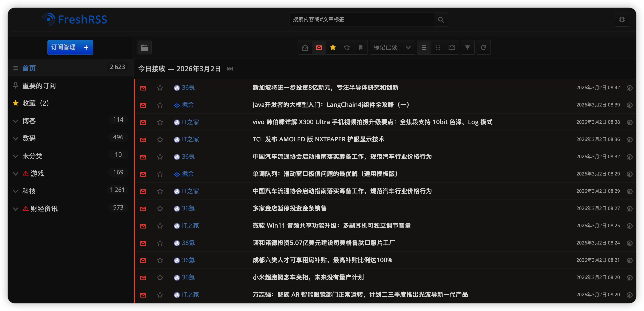Click the pin icon for 重要的订阅
This screenshot has height=311, width=644.
tap(16, 85)
